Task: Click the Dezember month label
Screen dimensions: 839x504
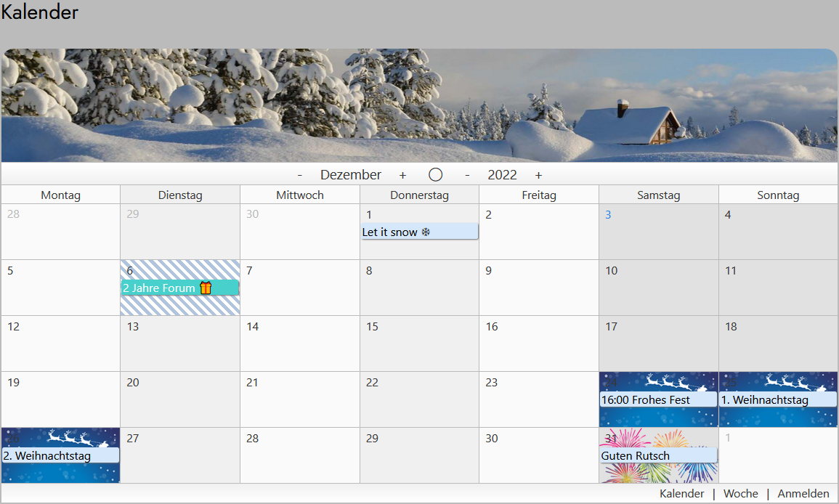Action: coord(351,175)
